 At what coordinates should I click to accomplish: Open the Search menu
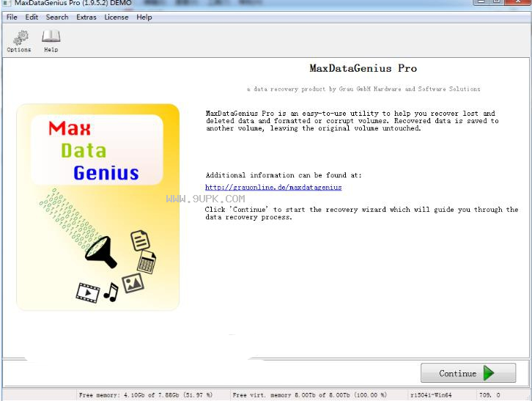click(57, 17)
